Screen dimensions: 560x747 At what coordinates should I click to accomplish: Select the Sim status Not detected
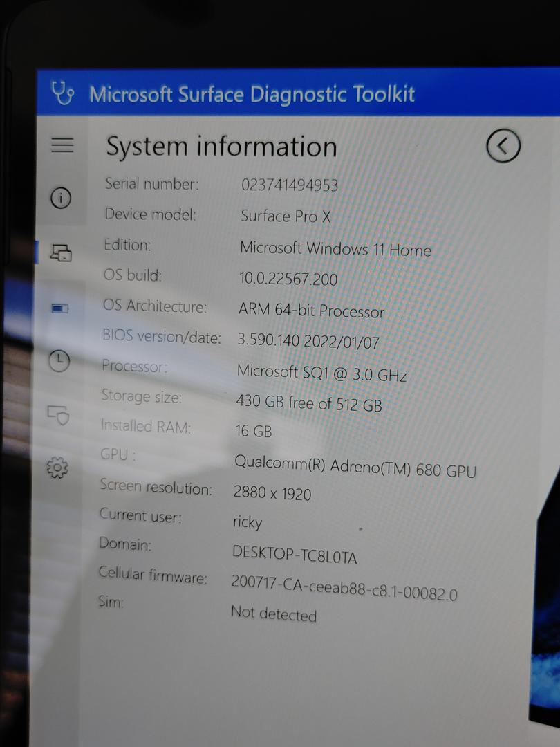click(274, 614)
